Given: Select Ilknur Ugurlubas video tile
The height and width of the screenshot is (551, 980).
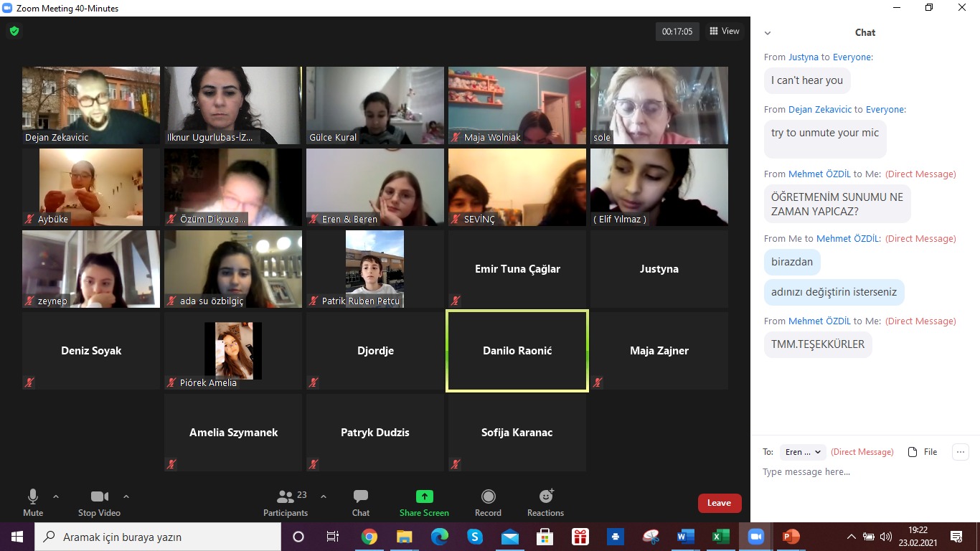Looking at the screenshot, I should (233, 105).
